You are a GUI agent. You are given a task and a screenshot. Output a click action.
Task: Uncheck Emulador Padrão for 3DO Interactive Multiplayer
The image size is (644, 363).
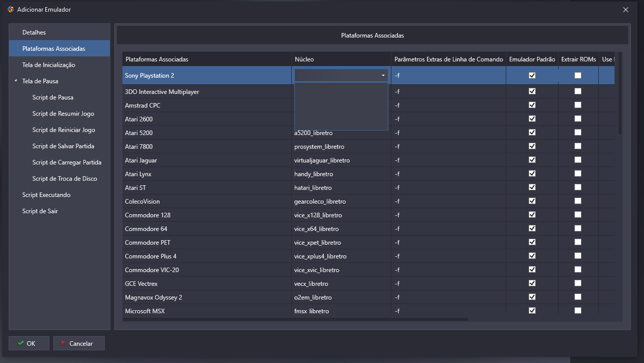(x=532, y=91)
